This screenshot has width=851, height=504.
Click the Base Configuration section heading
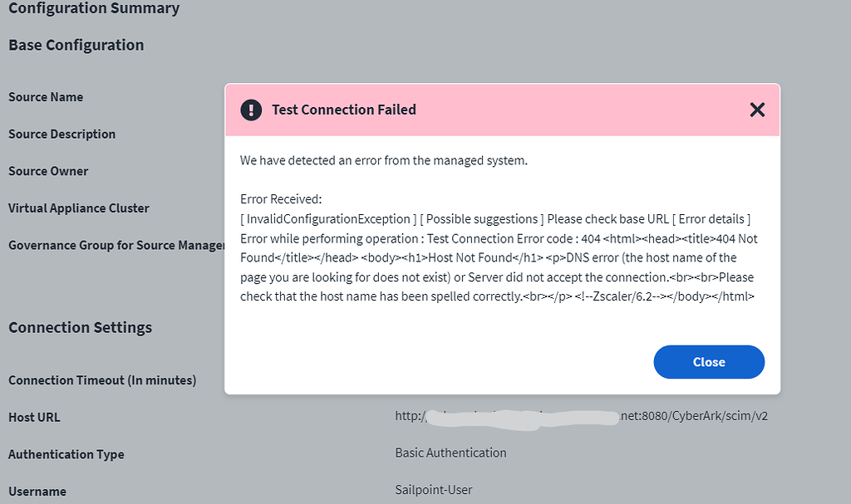tap(76, 46)
